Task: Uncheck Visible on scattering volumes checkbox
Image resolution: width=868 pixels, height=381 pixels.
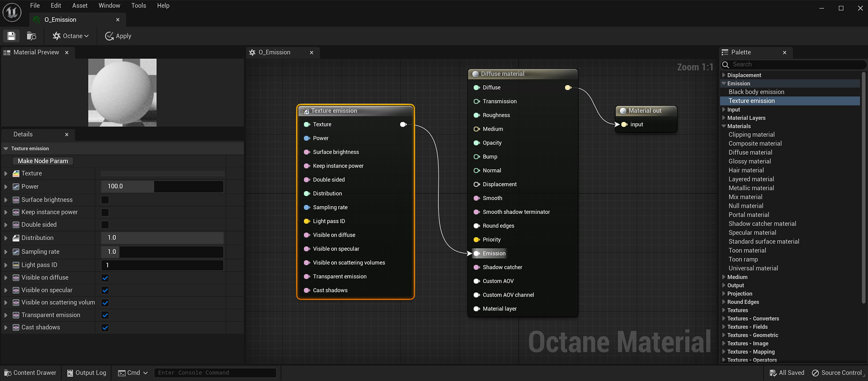Action: click(105, 303)
